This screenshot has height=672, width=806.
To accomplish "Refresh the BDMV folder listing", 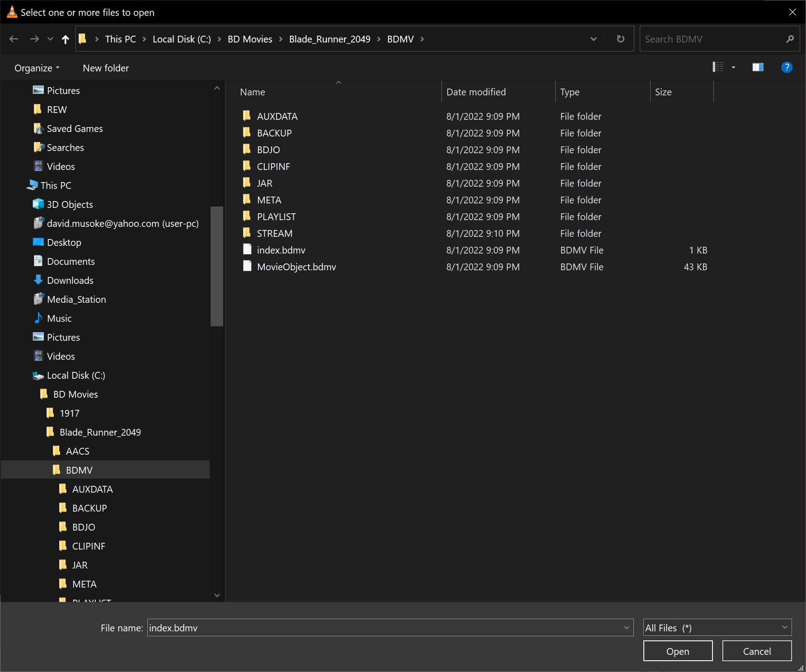I will click(x=621, y=39).
